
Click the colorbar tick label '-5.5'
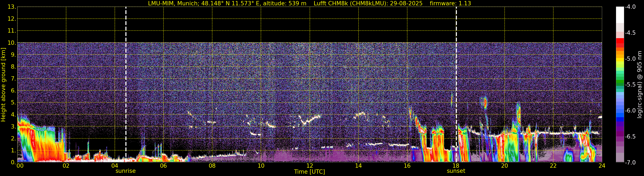point(630,85)
